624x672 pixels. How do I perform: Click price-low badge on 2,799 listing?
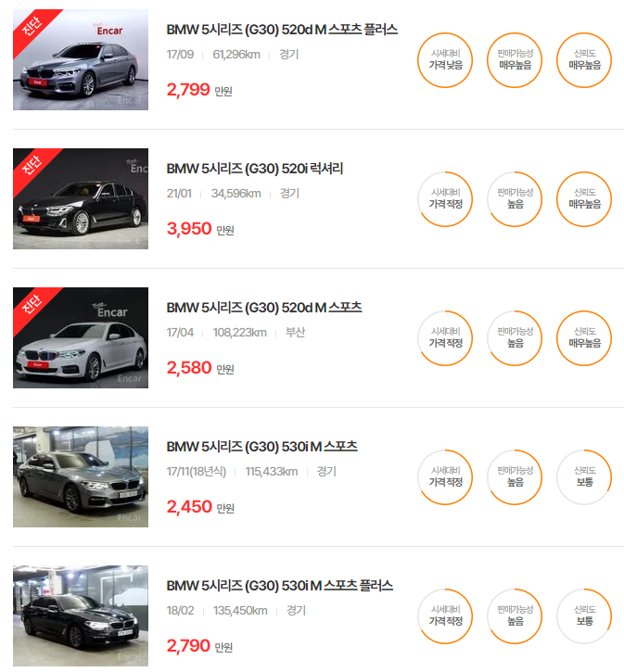coord(445,60)
